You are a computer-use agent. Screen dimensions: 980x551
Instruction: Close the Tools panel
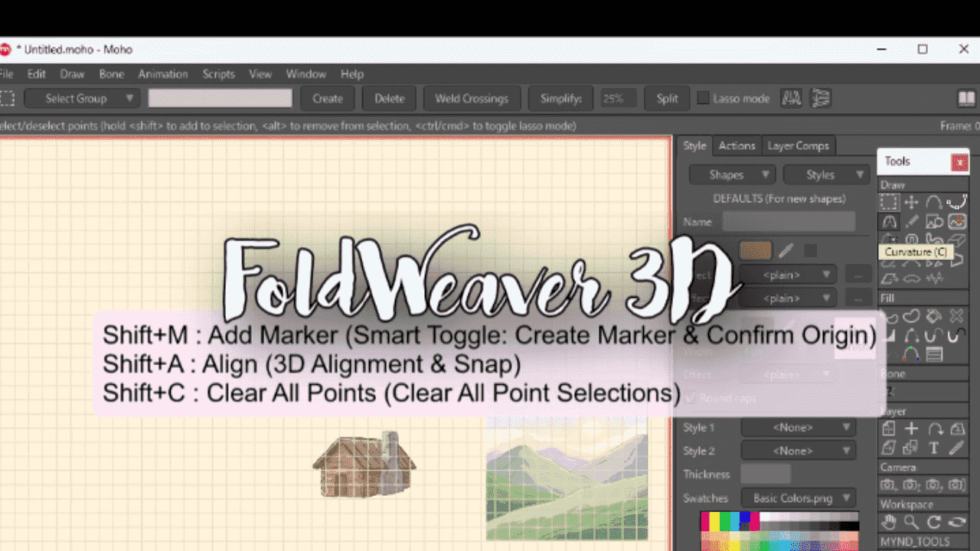pyautogui.click(x=959, y=162)
